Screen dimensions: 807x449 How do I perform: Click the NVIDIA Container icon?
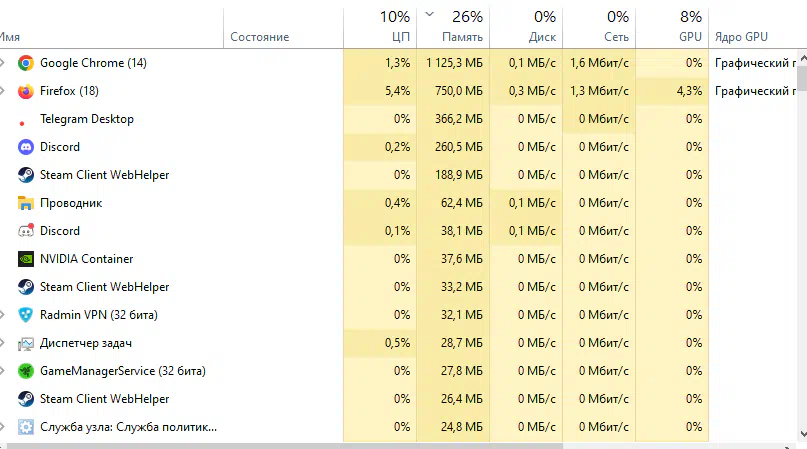click(26, 259)
